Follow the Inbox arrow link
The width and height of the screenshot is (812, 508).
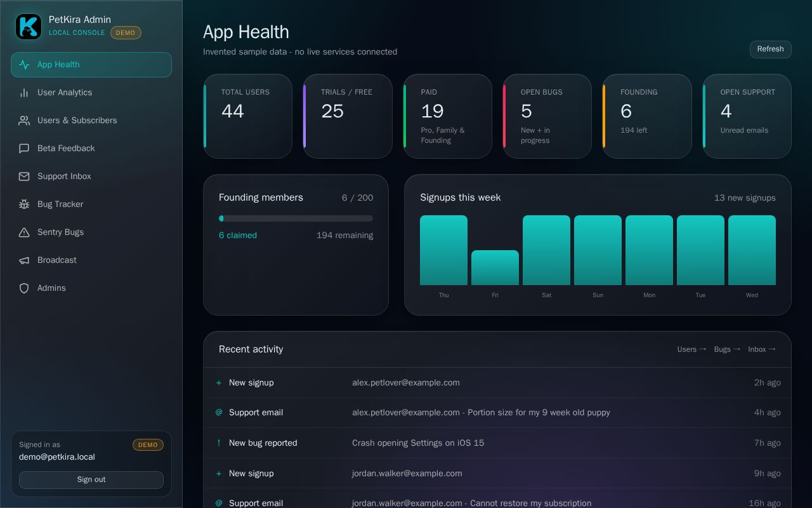[762, 349]
